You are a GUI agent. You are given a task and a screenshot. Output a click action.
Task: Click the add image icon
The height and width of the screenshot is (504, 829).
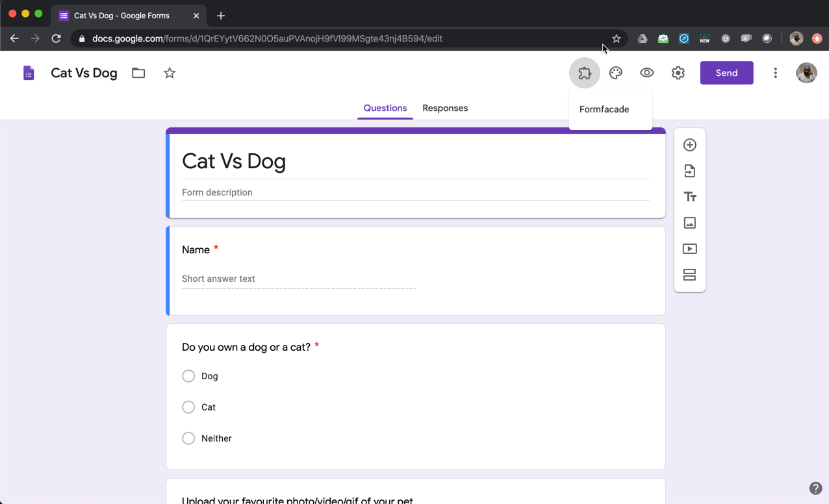[x=689, y=223]
